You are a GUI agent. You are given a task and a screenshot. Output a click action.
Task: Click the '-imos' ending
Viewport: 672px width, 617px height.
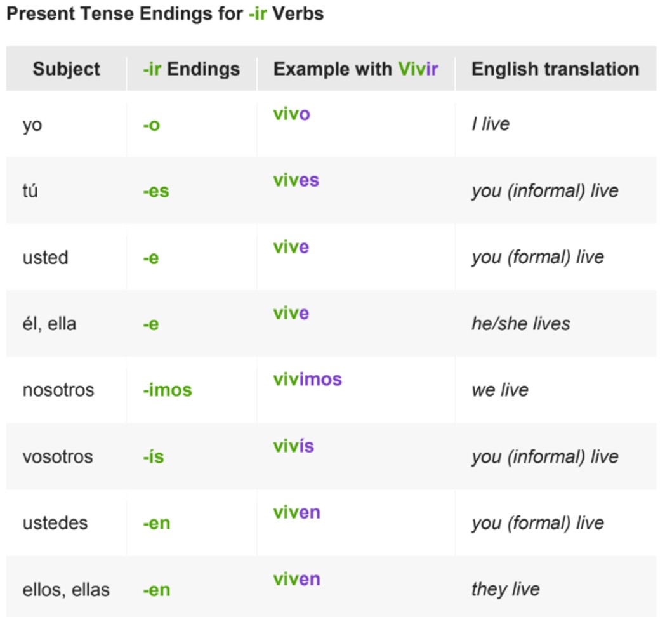[x=167, y=390]
